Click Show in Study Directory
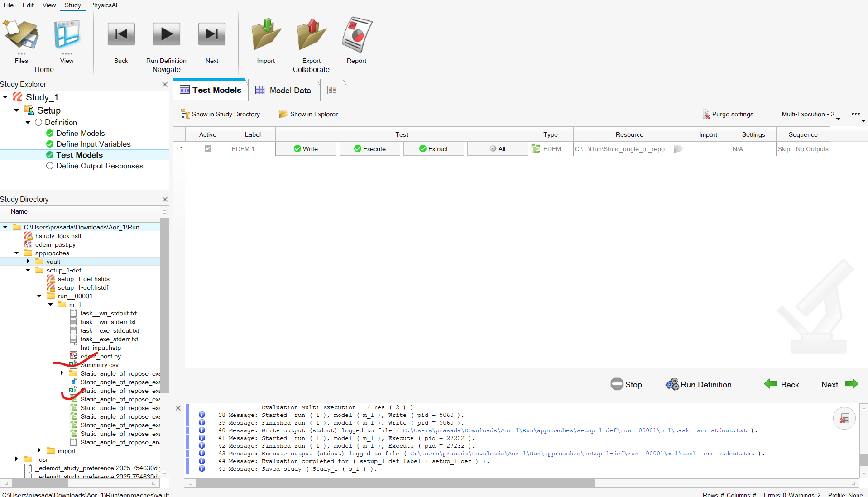Image resolution: width=868 pixels, height=497 pixels. click(x=221, y=114)
